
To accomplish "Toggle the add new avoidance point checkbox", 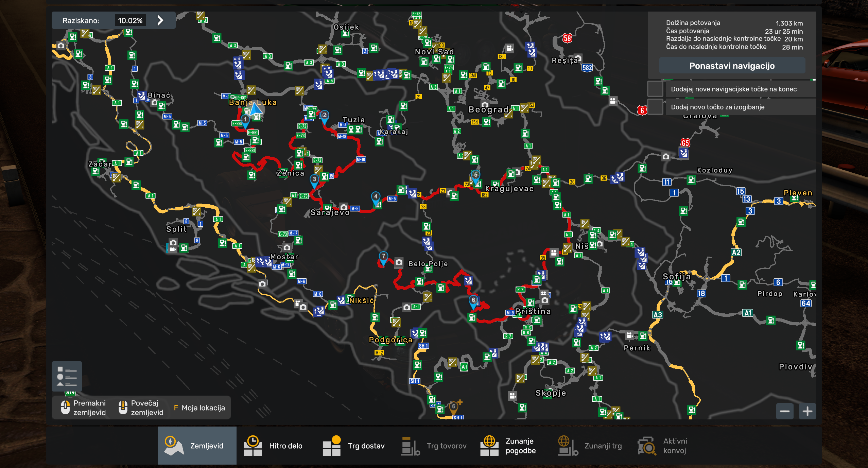I will (x=656, y=107).
